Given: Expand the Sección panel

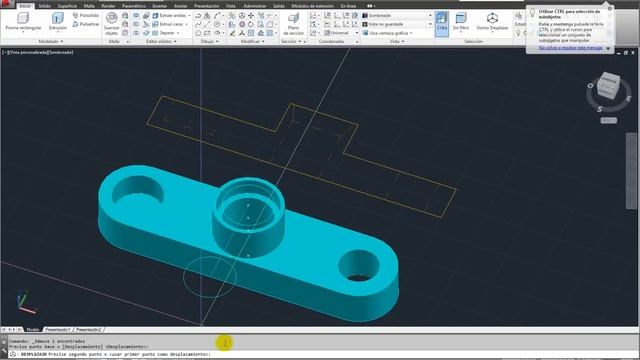Looking at the screenshot, I should [291, 41].
